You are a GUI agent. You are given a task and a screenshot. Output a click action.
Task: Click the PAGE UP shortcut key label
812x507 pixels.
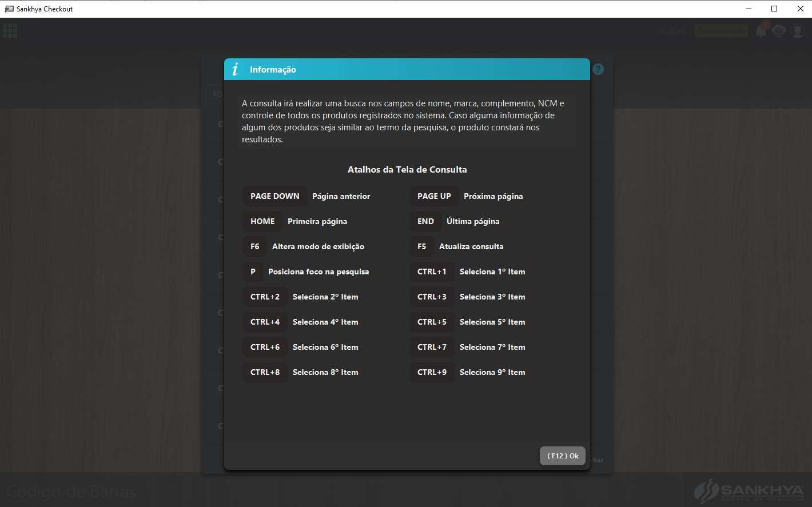point(434,196)
